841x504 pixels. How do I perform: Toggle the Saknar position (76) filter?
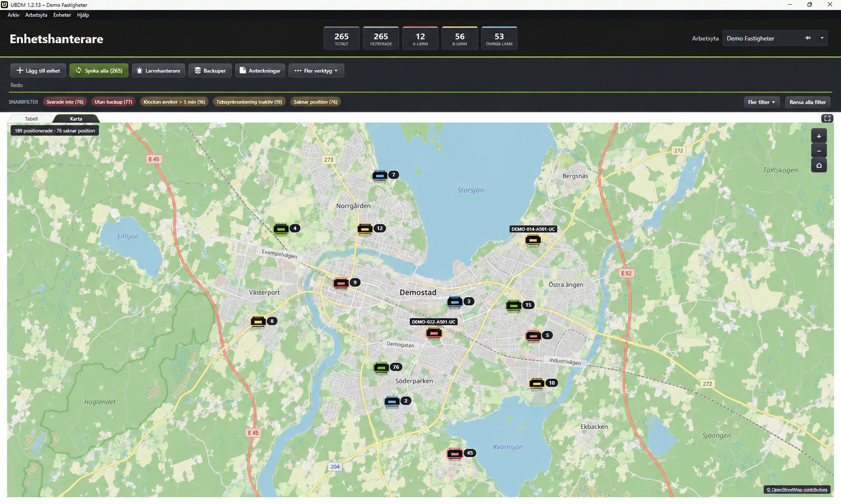[315, 102]
